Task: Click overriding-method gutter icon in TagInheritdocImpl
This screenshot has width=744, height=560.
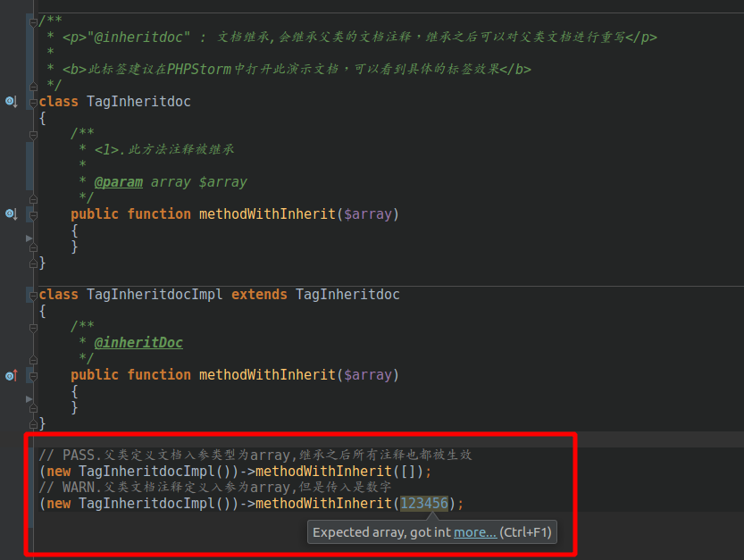Action: pos(11,376)
